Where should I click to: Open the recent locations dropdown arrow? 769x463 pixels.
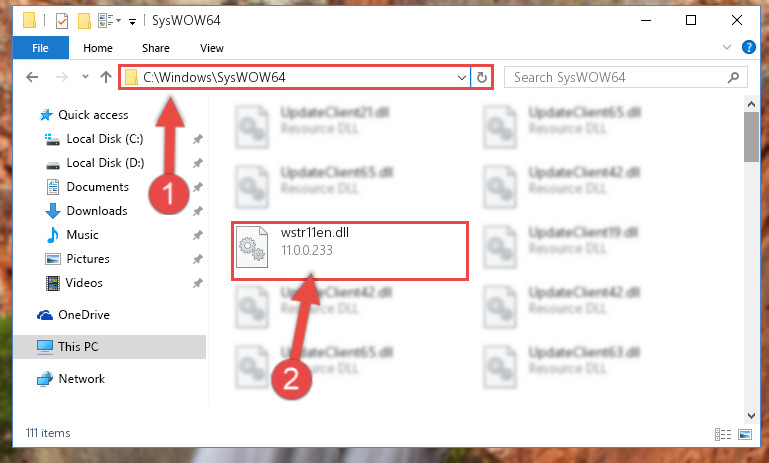(85, 77)
